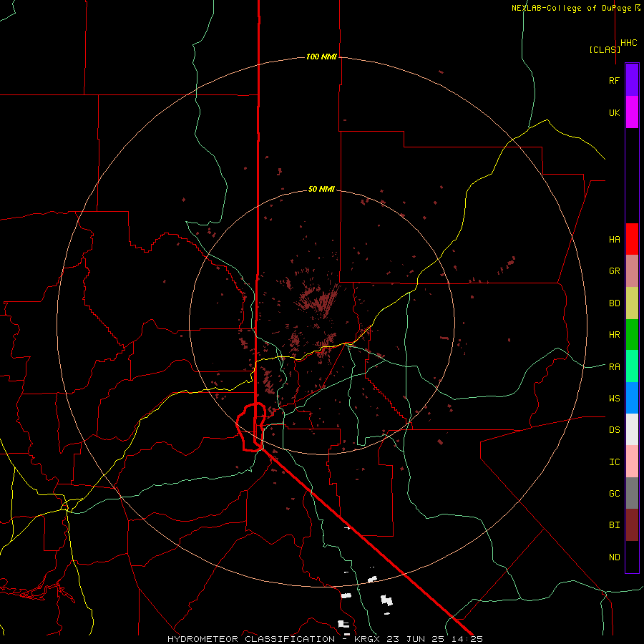Click the UK legend label
Viewport: 644px width, 644px height.
click(614, 113)
